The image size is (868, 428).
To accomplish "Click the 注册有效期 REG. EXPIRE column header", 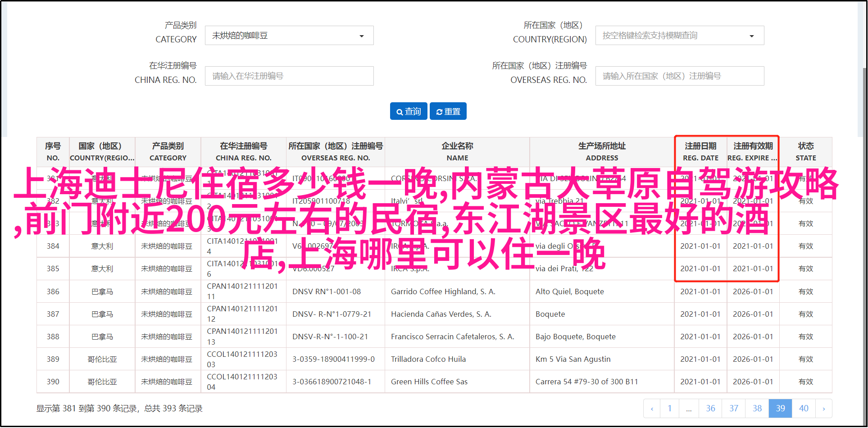I will 753,152.
